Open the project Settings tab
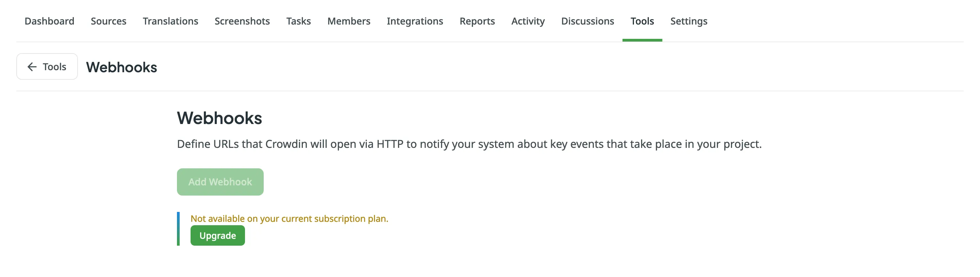Screen dimensions: 980x277 coord(689,21)
